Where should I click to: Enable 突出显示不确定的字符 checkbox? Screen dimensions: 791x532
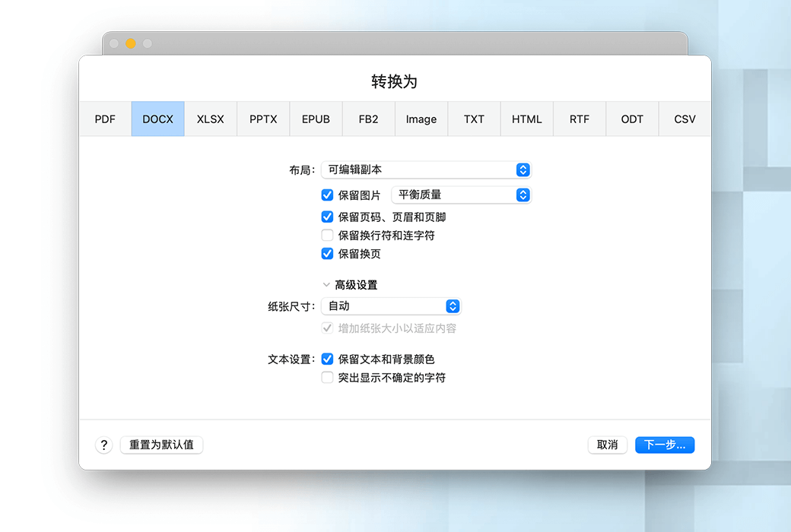pos(328,377)
